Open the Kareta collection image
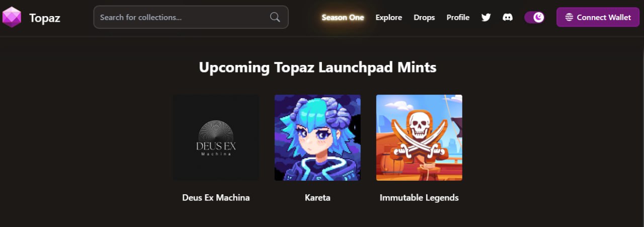This screenshot has height=227, width=644. coord(317,137)
